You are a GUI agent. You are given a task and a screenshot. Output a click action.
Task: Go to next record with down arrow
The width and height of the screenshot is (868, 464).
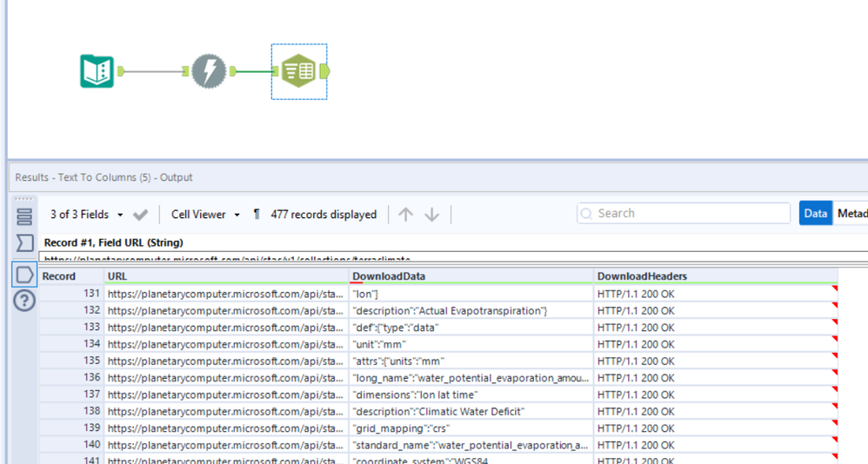pyautogui.click(x=431, y=215)
